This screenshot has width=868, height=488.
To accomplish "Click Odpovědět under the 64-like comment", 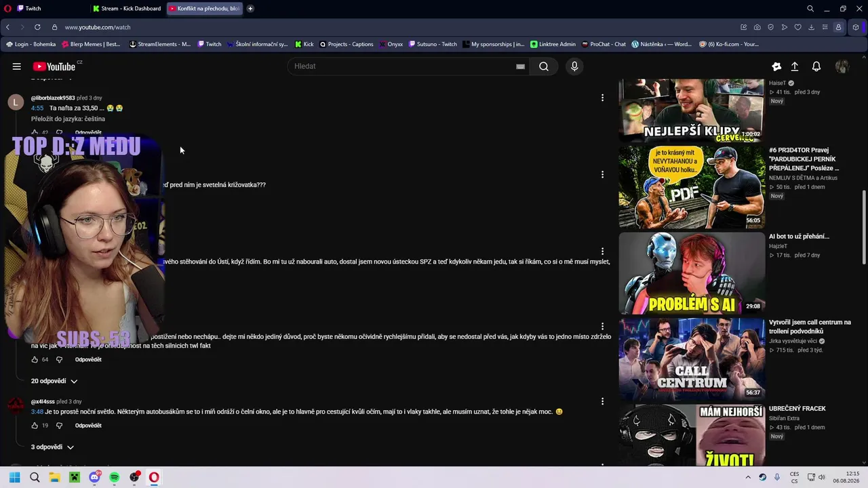I will [88, 359].
